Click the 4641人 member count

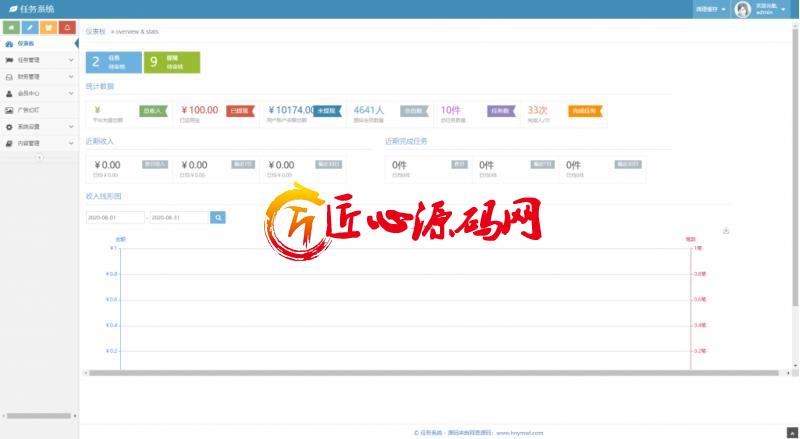369,110
